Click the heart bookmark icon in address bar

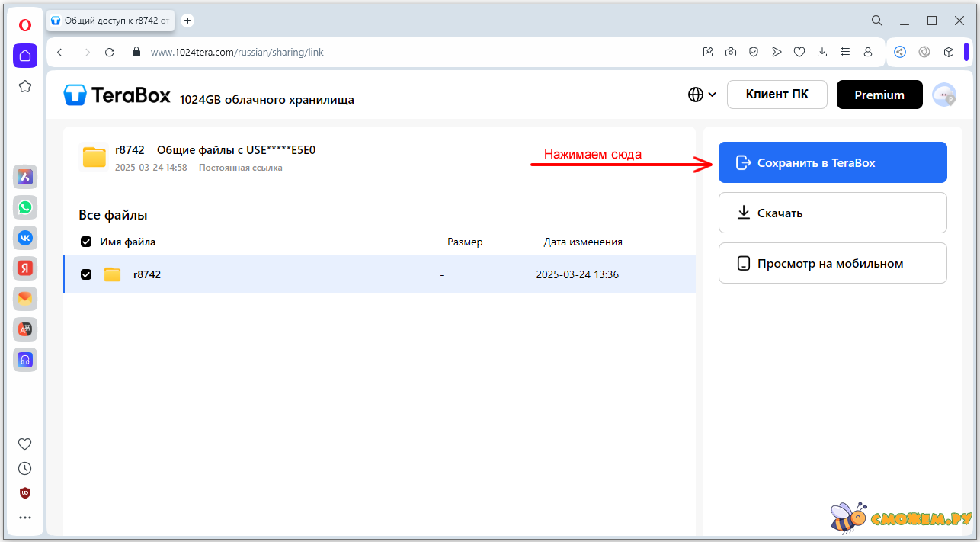tap(799, 52)
